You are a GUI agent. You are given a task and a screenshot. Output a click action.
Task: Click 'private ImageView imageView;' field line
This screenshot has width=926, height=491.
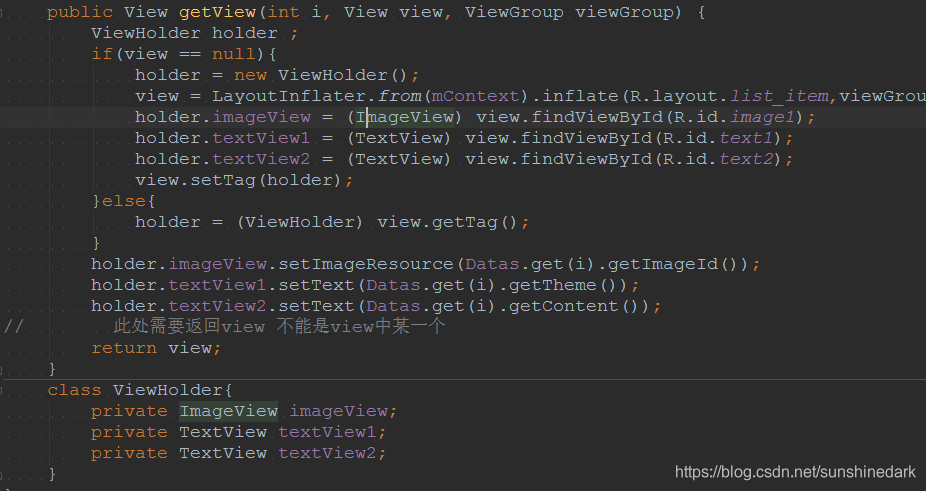pyautogui.click(x=244, y=411)
